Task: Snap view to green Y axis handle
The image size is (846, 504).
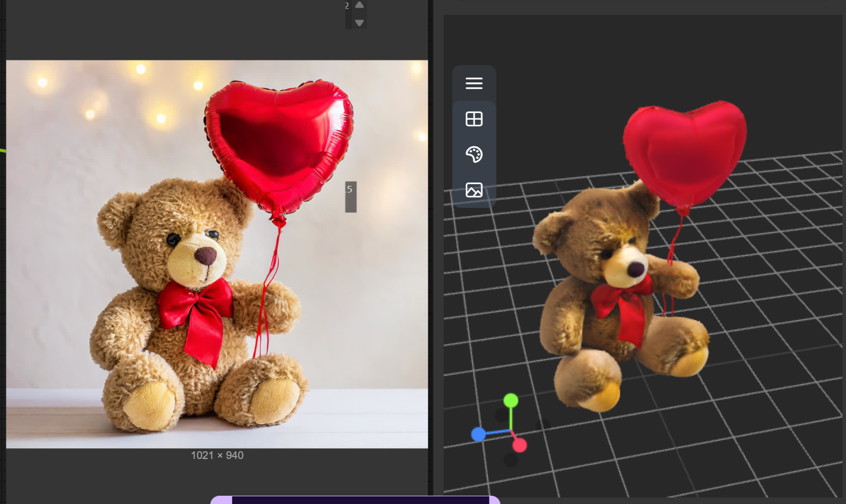Action: (511, 401)
